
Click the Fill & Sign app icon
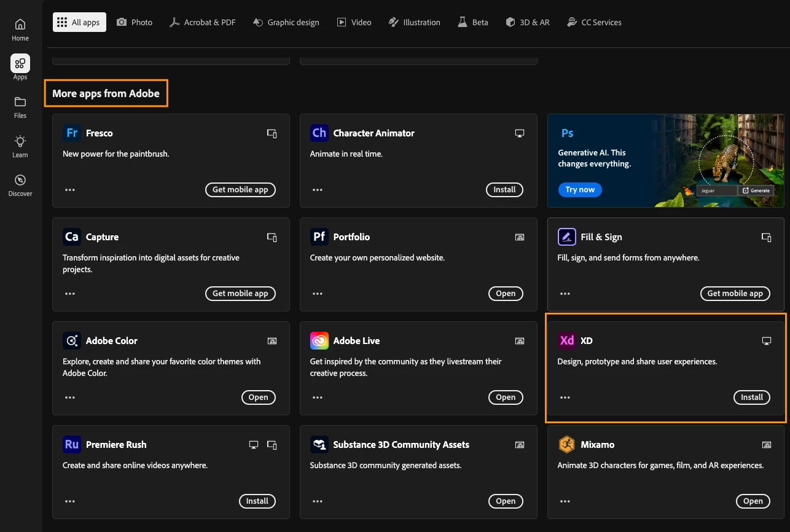pos(566,237)
